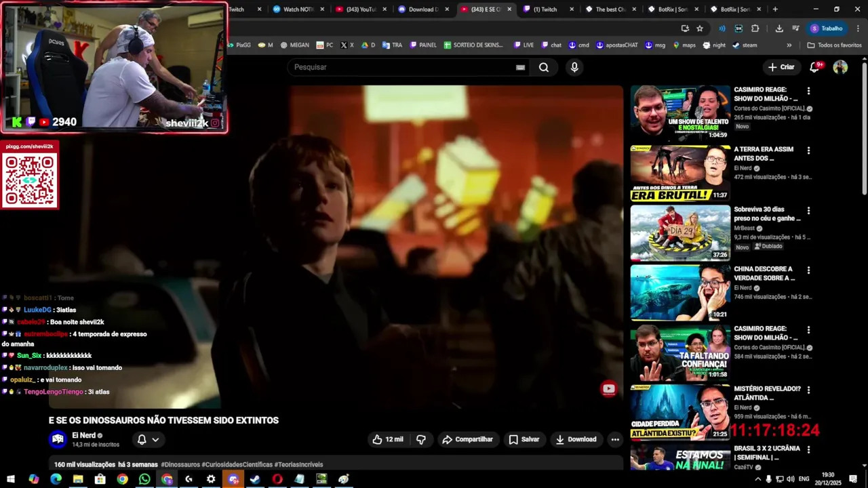The height and width of the screenshot is (488, 868).
Task: Open WhatsApp from the taskbar
Action: (144, 479)
